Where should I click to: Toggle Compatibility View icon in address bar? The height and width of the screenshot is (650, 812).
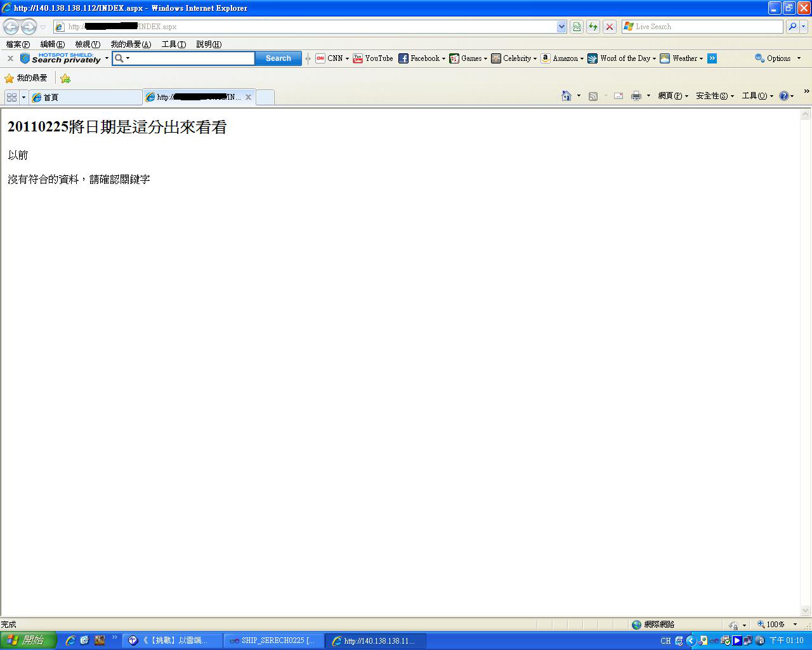pyautogui.click(x=577, y=27)
